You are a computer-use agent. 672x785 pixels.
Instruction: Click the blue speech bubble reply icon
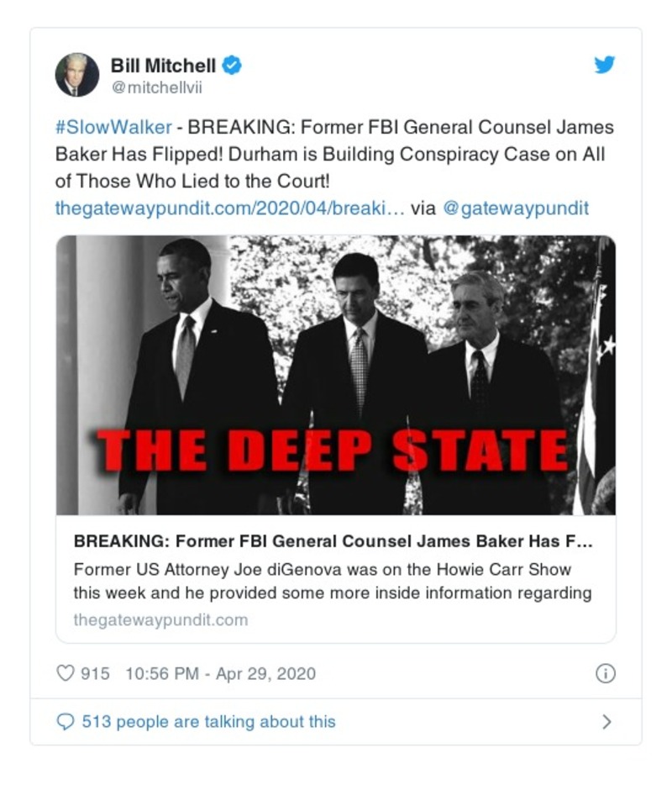(65, 721)
